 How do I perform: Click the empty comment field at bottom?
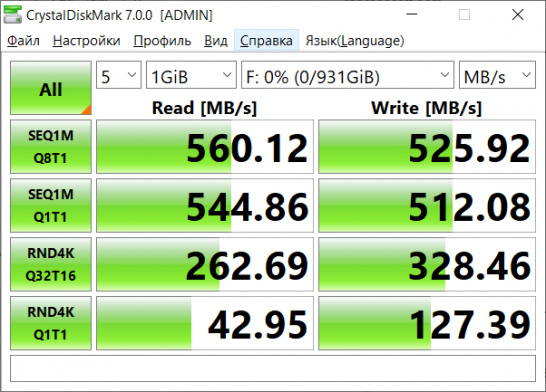[273, 368]
